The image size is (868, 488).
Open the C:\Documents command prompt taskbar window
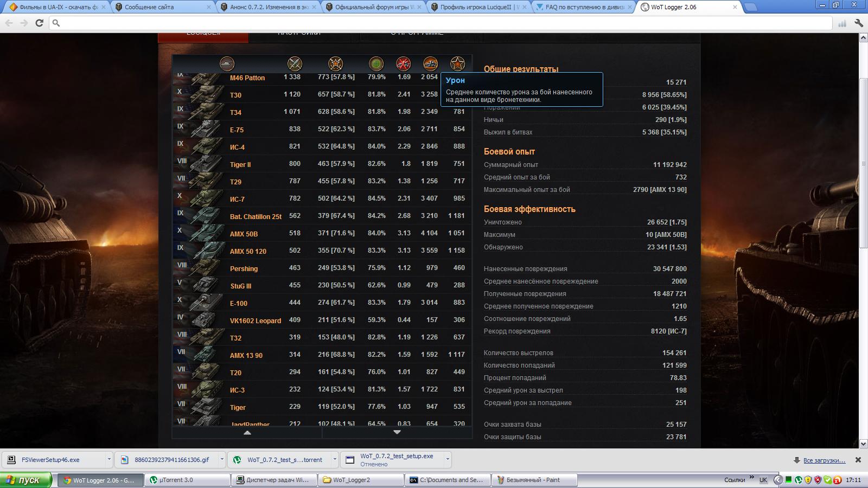pyautogui.click(x=448, y=480)
